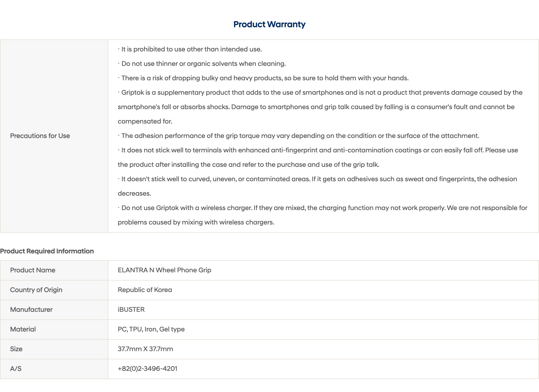Screen dimensions: 539x392
Task: Click the adhesion performance precaution line
Action: point(298,136)
